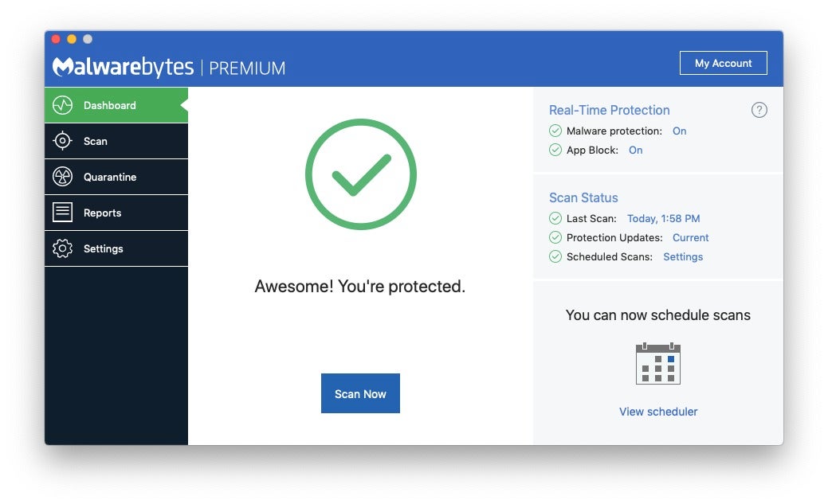Select the Dashboard waveform icon in sidebar
This screenshot has height=504, width=828.
click(63, 104)
